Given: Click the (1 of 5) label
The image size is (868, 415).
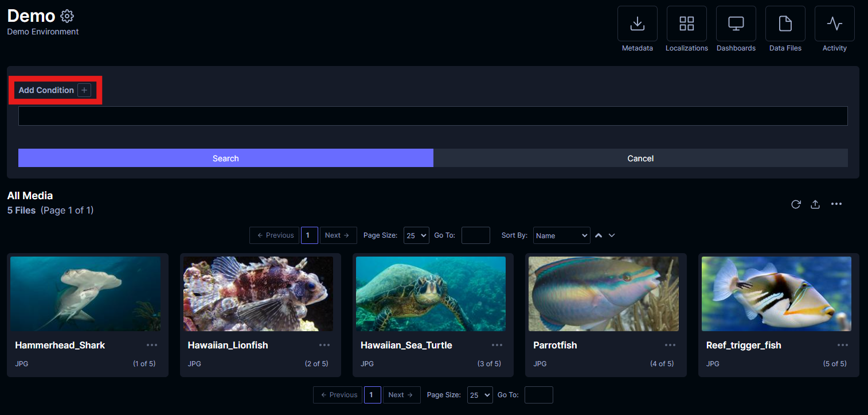Looking at the screenshot, I should point(144,364).
